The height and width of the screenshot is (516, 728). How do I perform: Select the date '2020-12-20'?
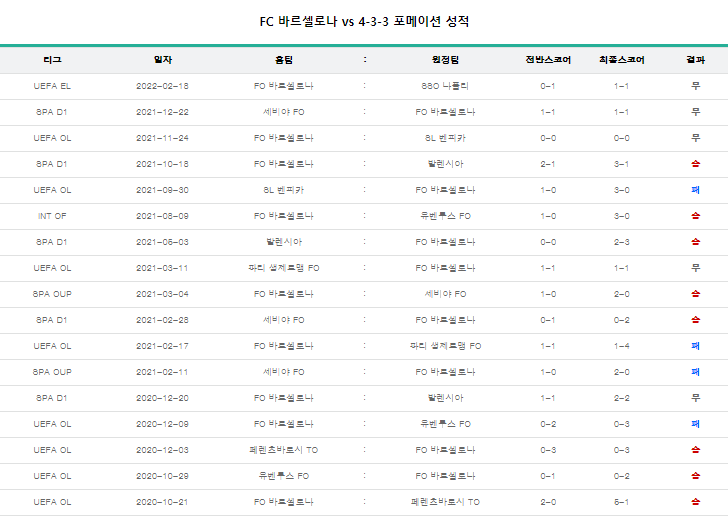162,398
